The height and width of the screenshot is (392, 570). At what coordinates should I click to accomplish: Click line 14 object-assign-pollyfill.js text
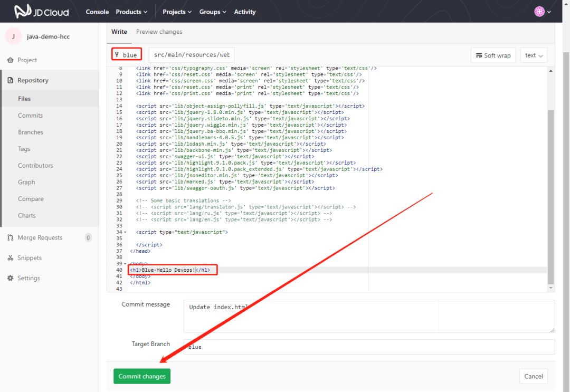[x=250, y=106]
